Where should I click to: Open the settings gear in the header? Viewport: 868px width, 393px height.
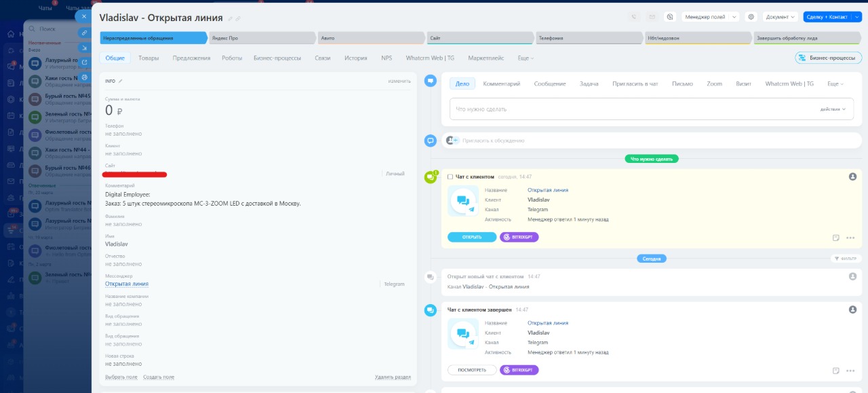pos(751,17)
